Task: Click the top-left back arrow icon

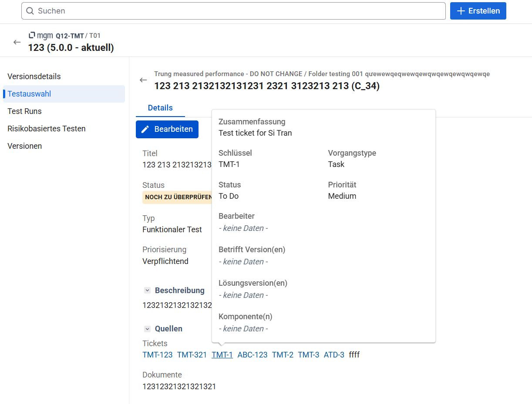Action: click(x=17, y=42)
